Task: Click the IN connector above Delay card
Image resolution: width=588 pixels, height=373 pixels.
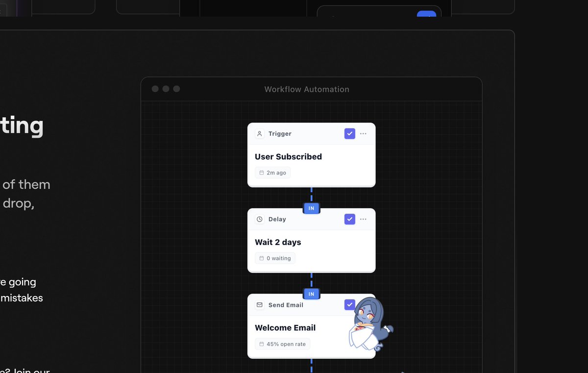Action: pos(312,208)
